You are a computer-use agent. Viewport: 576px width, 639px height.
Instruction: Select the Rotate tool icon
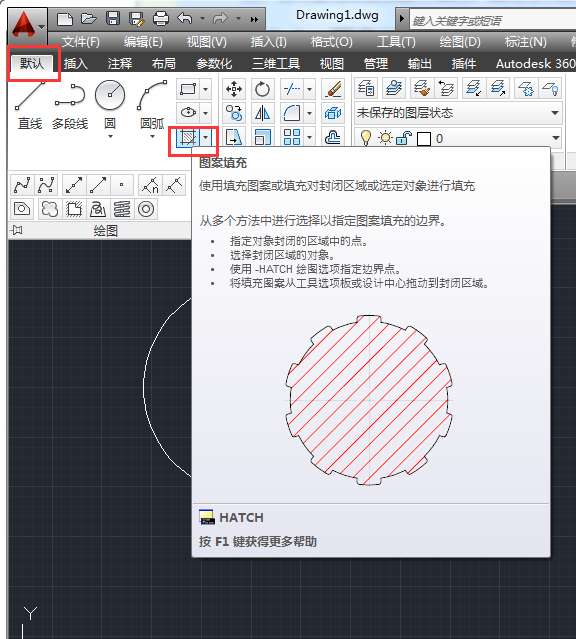262,89
